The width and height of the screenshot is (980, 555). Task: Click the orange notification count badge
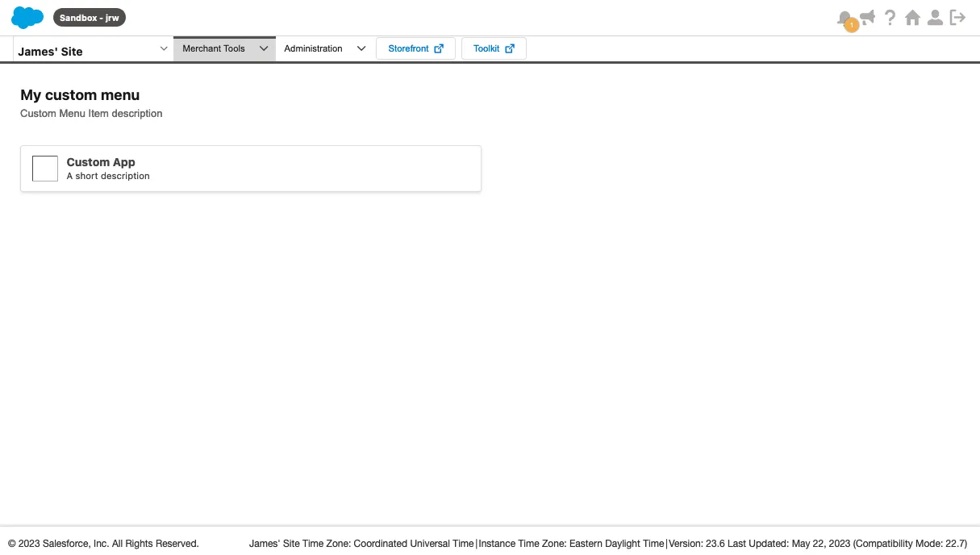coord(851,26)
